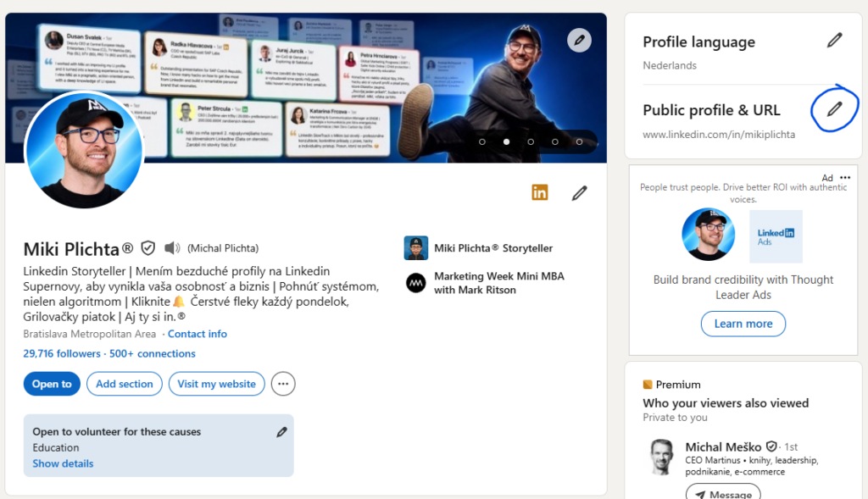Click Marketing Week Mini MBA text

click(498, 283)
